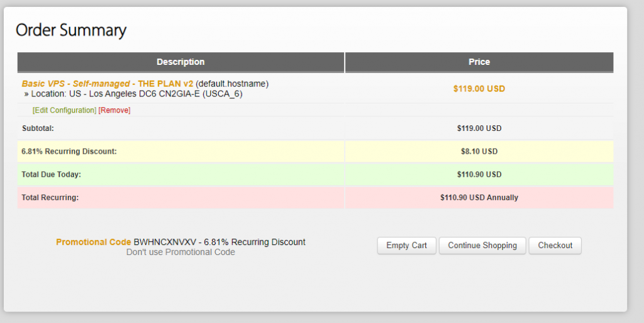The image size is (644, 323).
Task: Click the Checkout button
Action: [555, 246]
